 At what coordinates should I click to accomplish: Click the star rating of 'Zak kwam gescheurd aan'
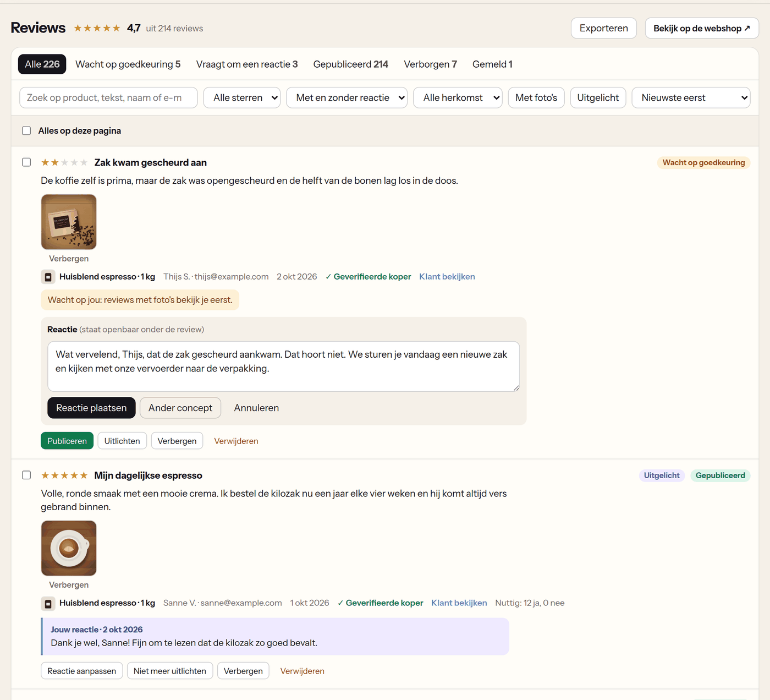(x=64, y=163)
